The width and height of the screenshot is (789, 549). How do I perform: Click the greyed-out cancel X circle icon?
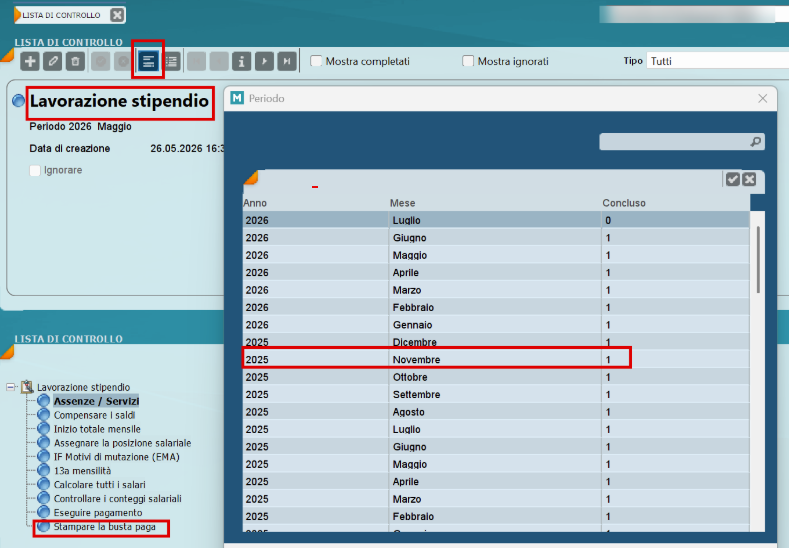[x=123, y=61]
